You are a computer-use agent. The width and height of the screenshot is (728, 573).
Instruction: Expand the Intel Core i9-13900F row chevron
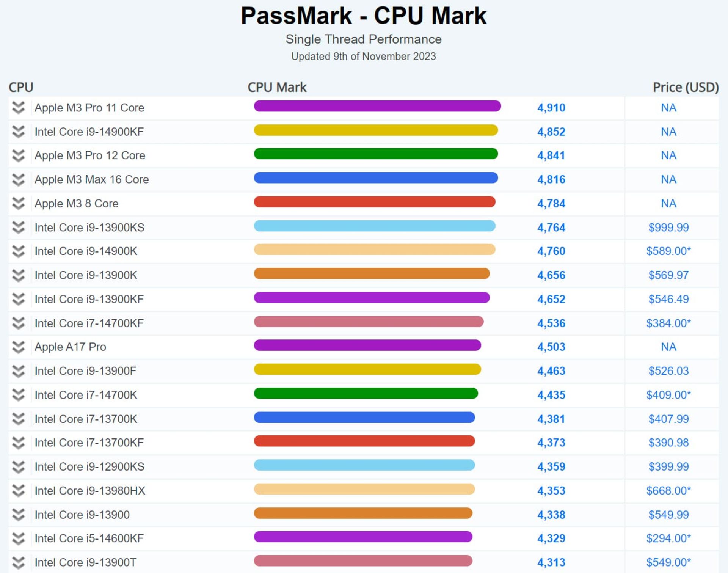click(x=18, y=371)
